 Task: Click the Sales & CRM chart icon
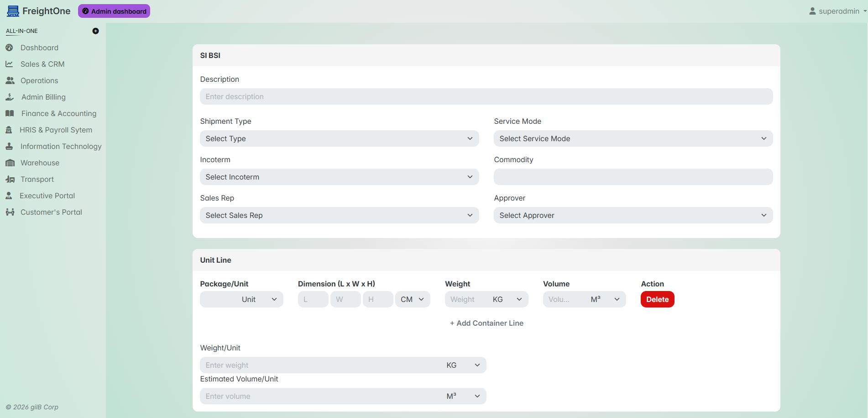9,64
